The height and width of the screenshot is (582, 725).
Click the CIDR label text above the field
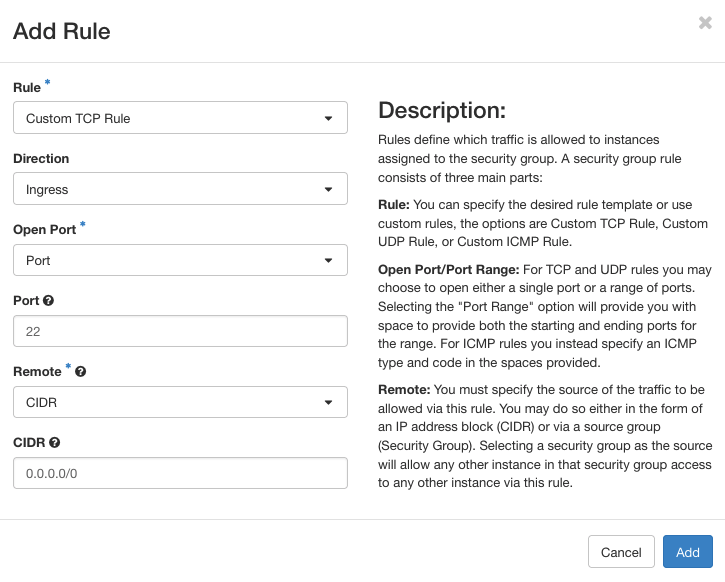[x=28, y=442]
